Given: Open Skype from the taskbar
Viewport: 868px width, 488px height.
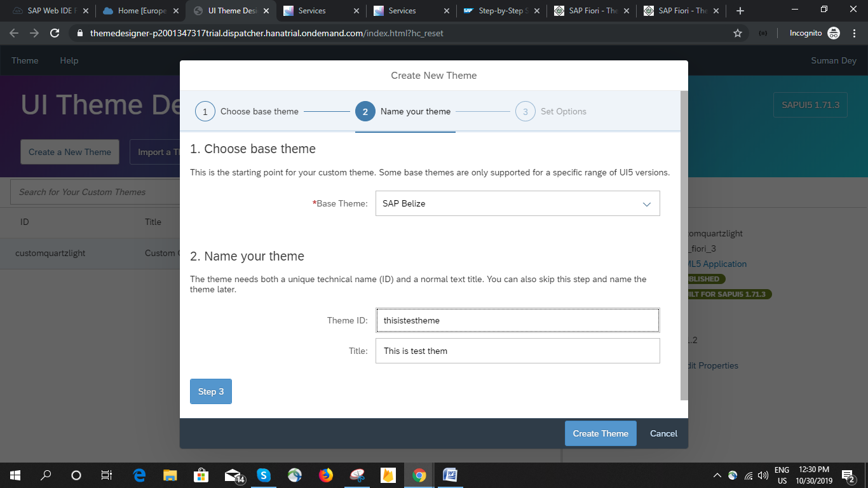Looking at the screenshot, I should tap(263, 475).
